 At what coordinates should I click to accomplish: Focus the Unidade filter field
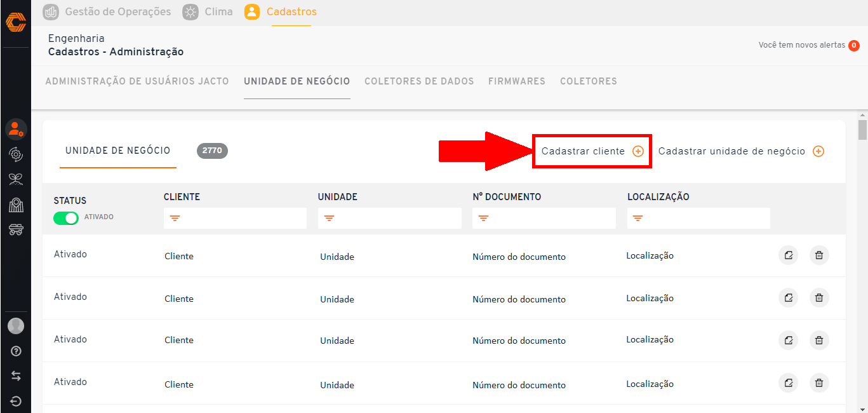point(390,218)
